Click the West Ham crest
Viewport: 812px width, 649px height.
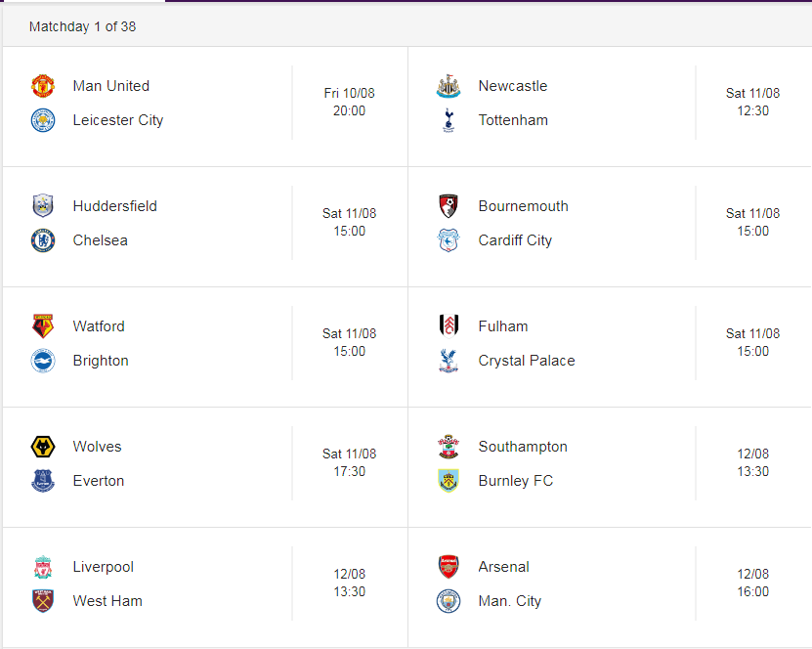pyautogui.click(x=43, y=601)
